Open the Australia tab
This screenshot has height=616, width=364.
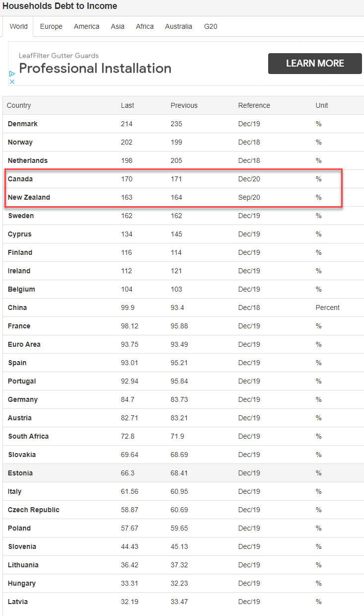click(x=179, y=26)
